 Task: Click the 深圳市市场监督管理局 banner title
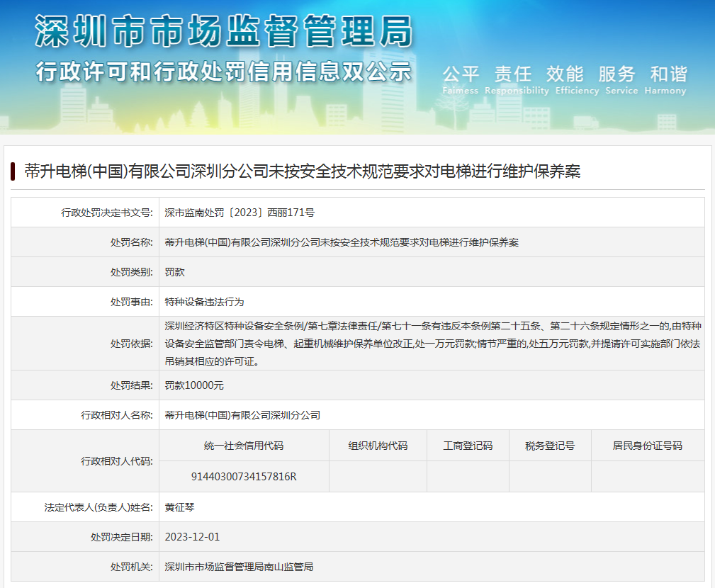pyautogui.click(x=224, y=31)
